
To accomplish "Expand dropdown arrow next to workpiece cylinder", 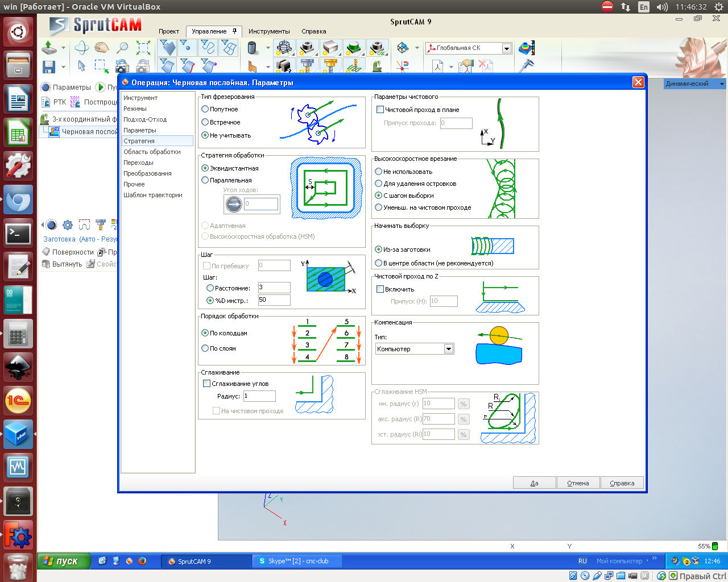I will [268, 48].
